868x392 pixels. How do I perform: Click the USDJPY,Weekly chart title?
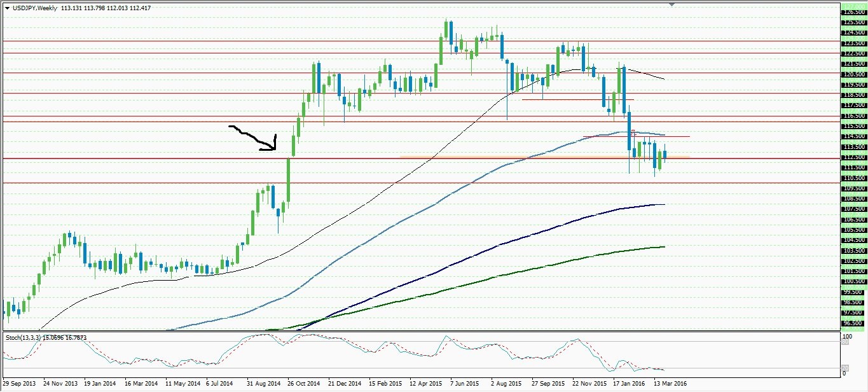click(34, 8)
